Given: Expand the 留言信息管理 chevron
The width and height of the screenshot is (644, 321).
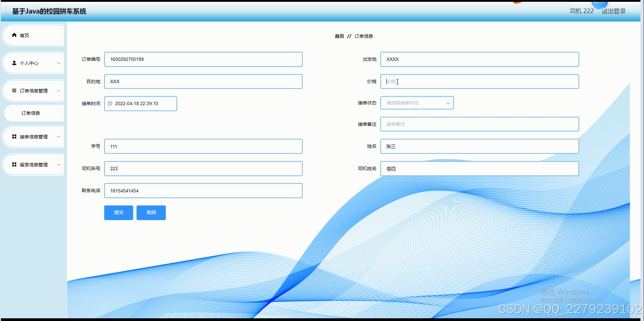Looking at the screenshot, I should click(x=58, y=165).
